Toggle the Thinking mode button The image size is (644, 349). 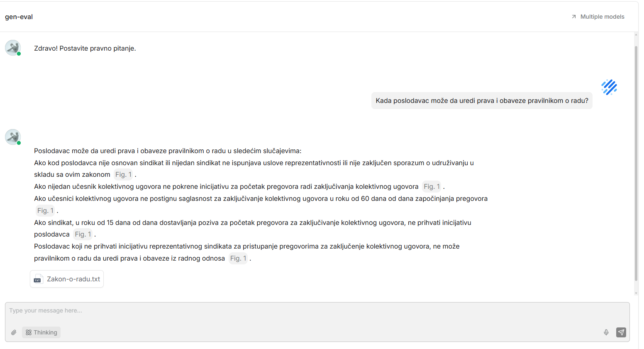click(41, 332)
